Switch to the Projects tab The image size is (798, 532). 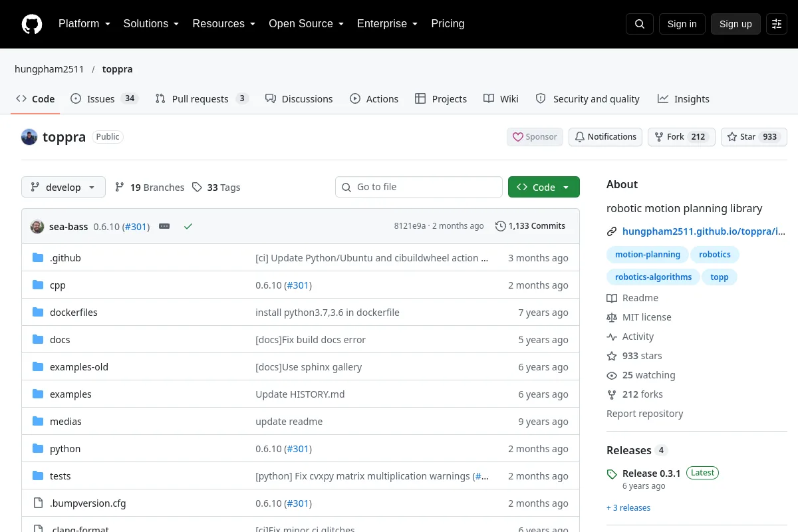point(441,99)
